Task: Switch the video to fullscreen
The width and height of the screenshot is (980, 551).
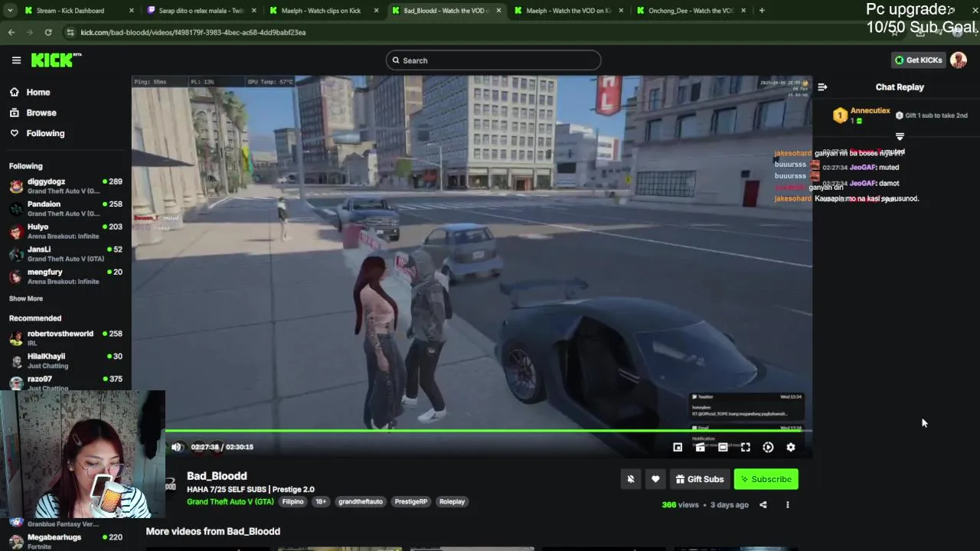Action: tap(746, 447)
